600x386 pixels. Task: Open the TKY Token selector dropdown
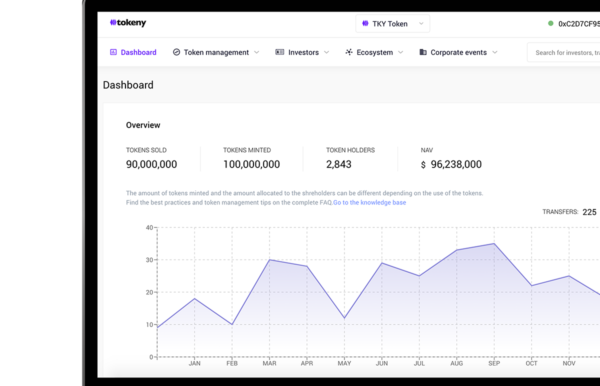coord(393,24)
